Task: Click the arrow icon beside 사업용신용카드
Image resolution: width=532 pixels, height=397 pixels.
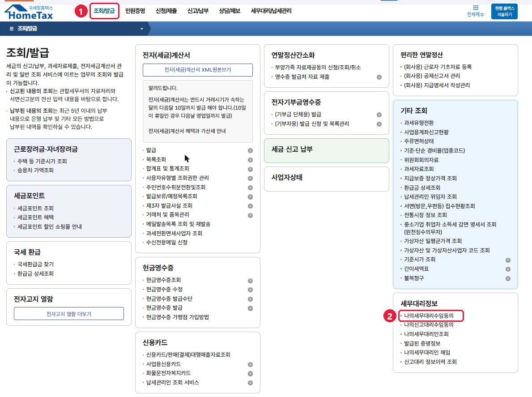Action: pyautogui.click(x=250, y=364)
